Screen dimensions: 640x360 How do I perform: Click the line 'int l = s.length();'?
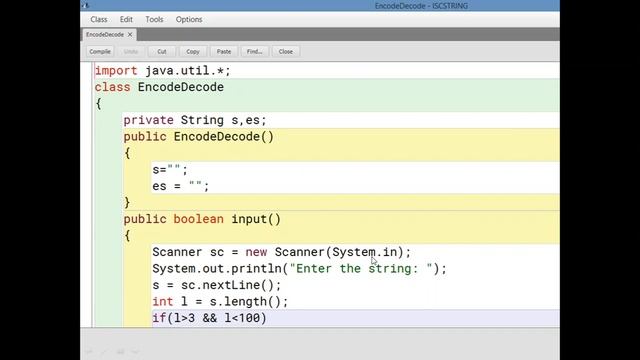(220, 302)
